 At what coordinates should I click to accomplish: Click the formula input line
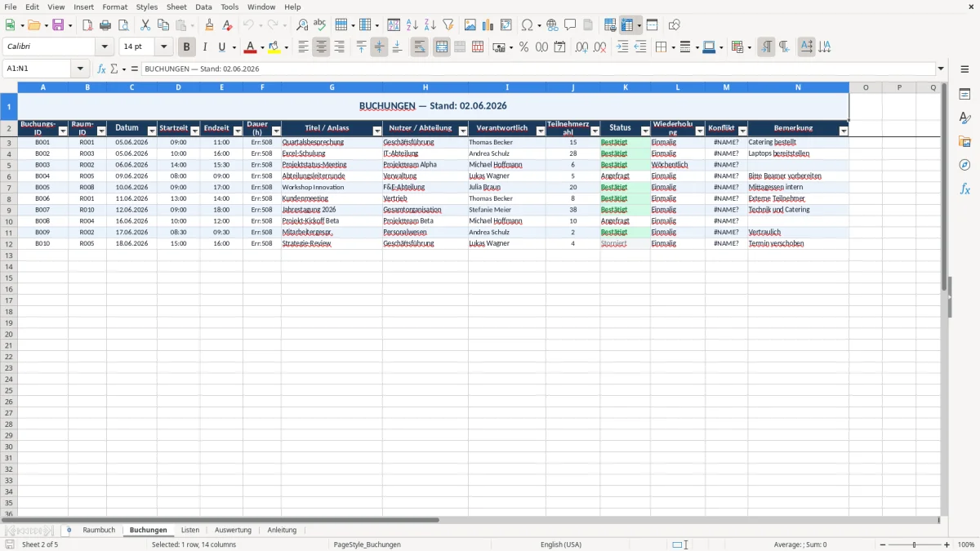click(x=537, y=69)
